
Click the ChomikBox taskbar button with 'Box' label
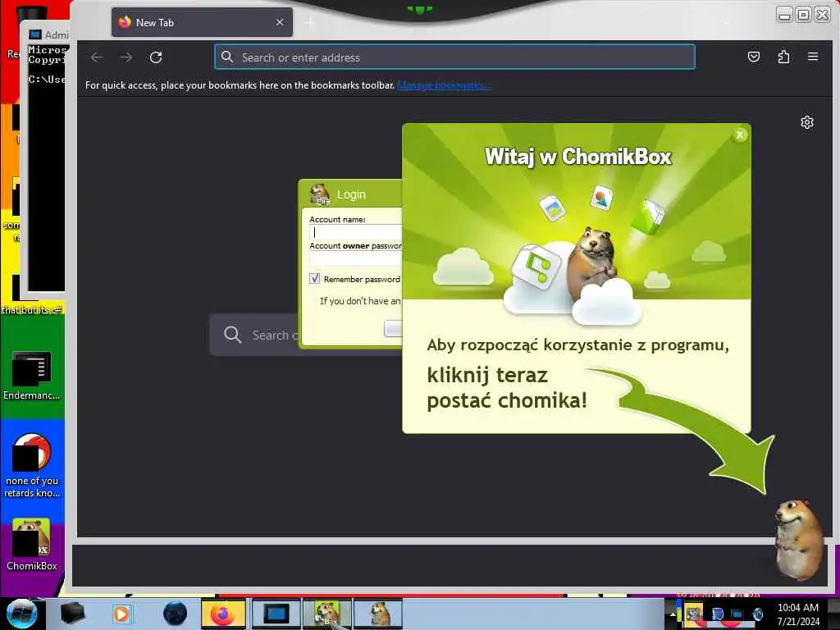pyautogui.click(x=328, y=614)
